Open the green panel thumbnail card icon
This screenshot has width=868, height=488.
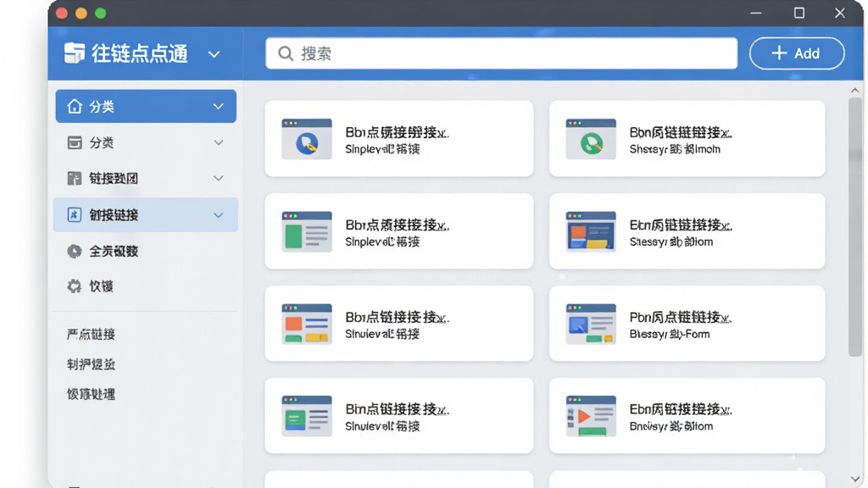307,231
